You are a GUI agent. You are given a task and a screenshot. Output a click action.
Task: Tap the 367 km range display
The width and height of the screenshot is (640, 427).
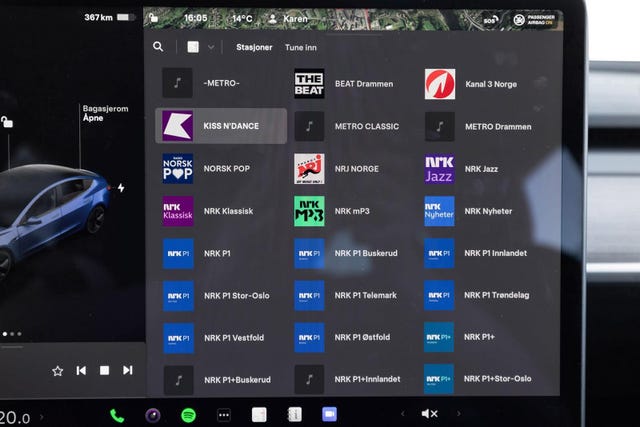pyautogui.click(x=98, y=17)
